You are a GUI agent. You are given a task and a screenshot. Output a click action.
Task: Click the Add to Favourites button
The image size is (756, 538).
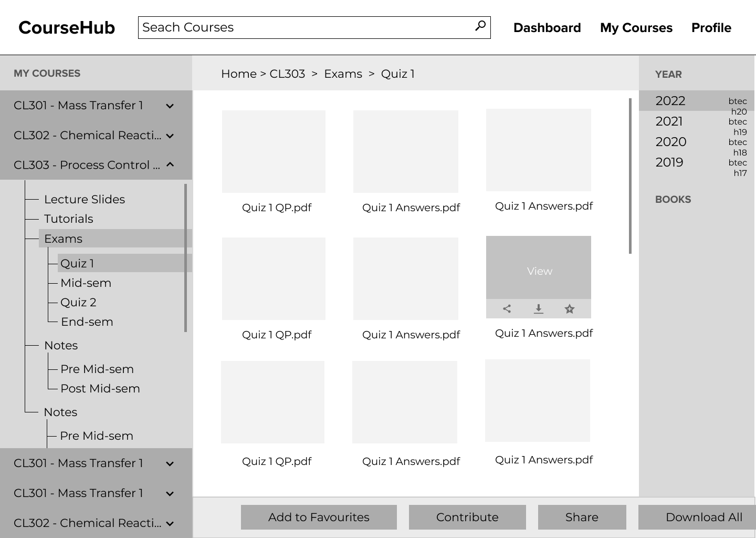click(319, 518)
